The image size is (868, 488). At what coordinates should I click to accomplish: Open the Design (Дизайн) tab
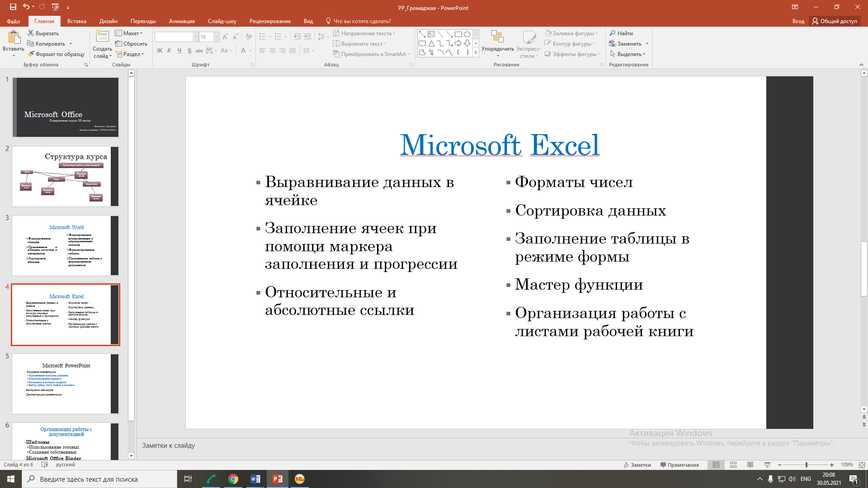[108, 21]
